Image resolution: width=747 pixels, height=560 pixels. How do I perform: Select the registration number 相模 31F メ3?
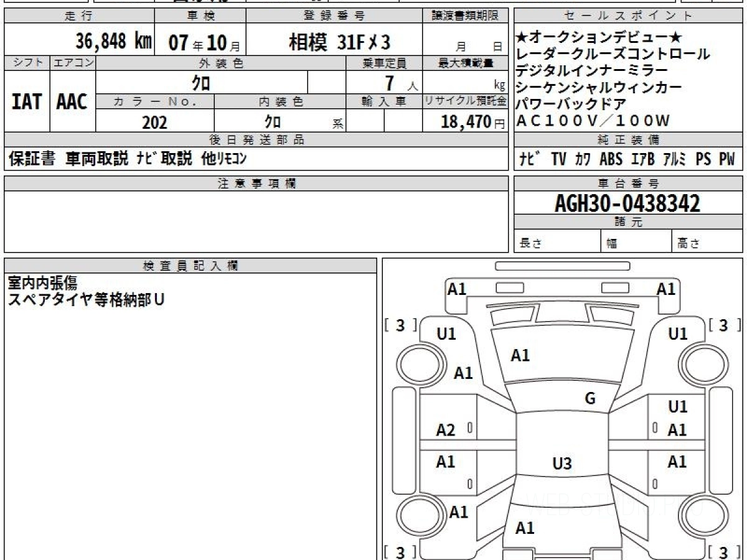[339, 42]
